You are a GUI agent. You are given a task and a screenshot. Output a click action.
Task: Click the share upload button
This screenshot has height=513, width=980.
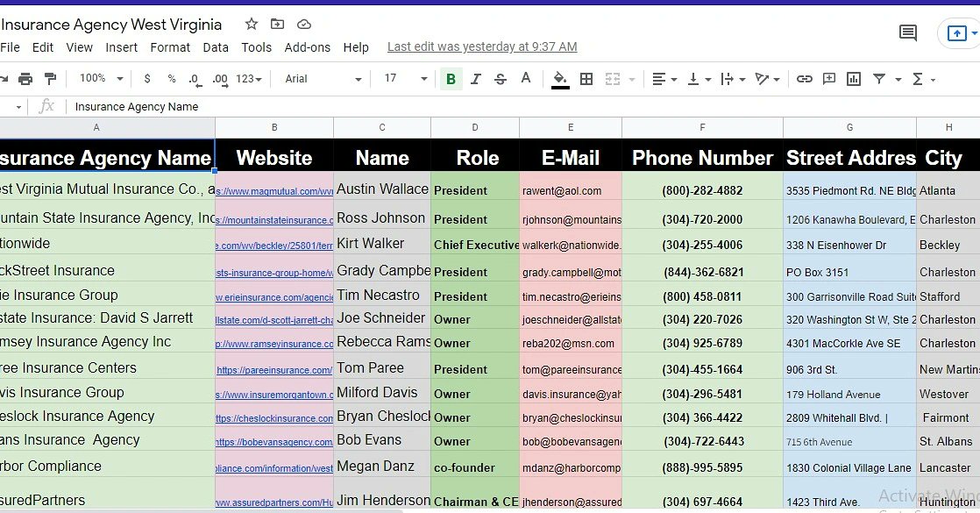coord(957,33)
